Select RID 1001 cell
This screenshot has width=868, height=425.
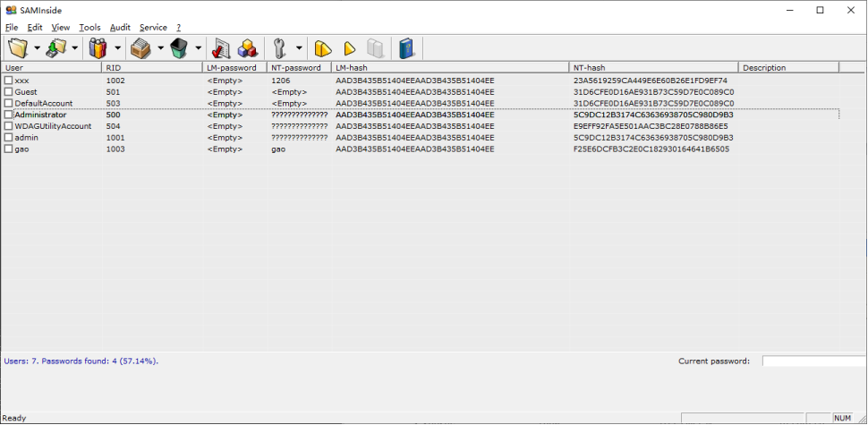(115, 137)
